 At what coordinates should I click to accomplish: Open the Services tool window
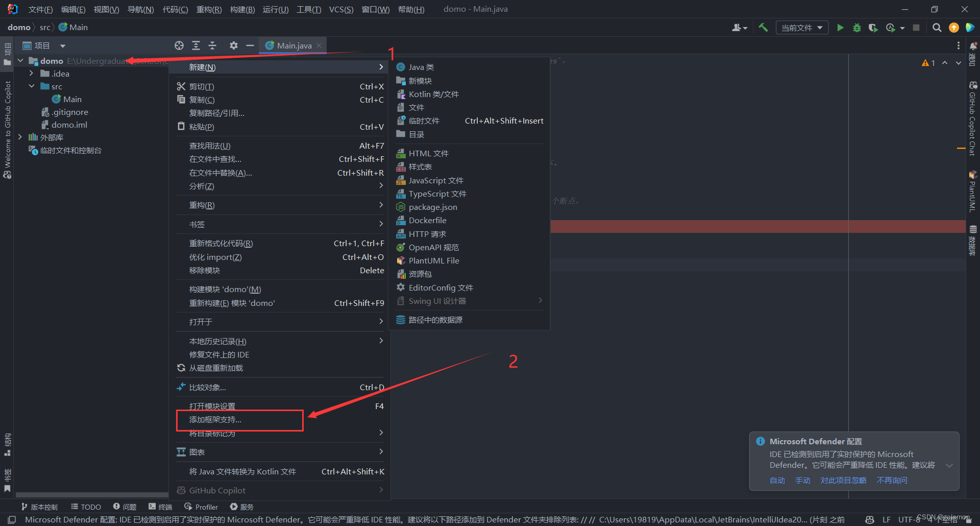[x=241, y=507]
